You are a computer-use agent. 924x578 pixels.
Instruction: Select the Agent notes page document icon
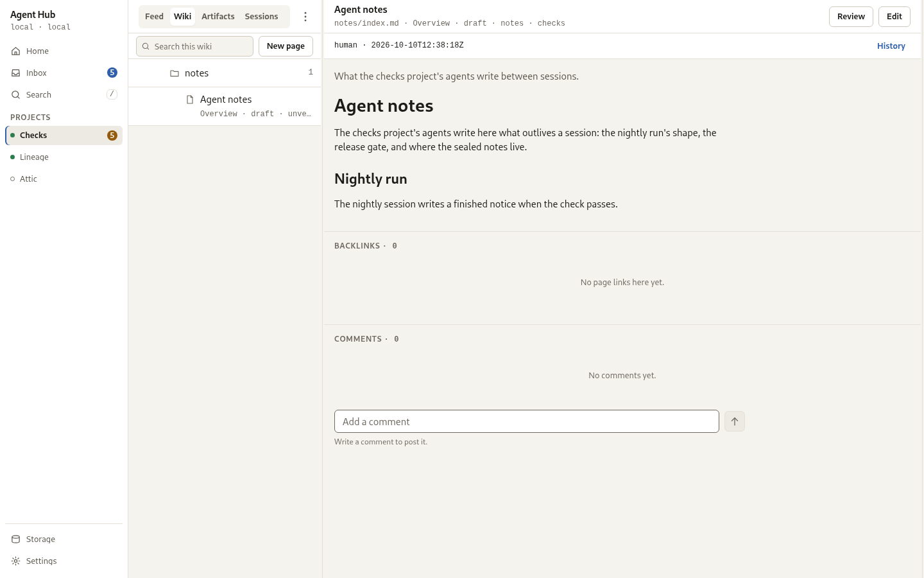click(190, 100)
